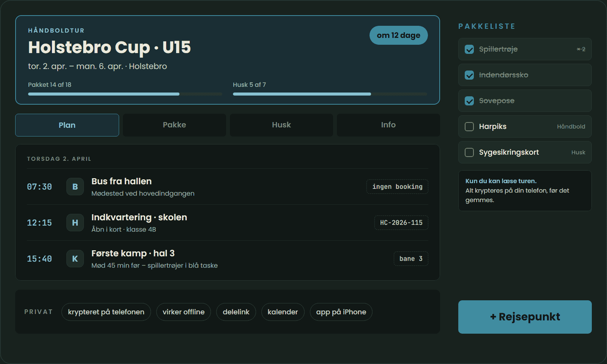The height and width of the screenshot is (364, 607).
Task: Uncheck the Sovepose checkbox
Action: [469, 101]
